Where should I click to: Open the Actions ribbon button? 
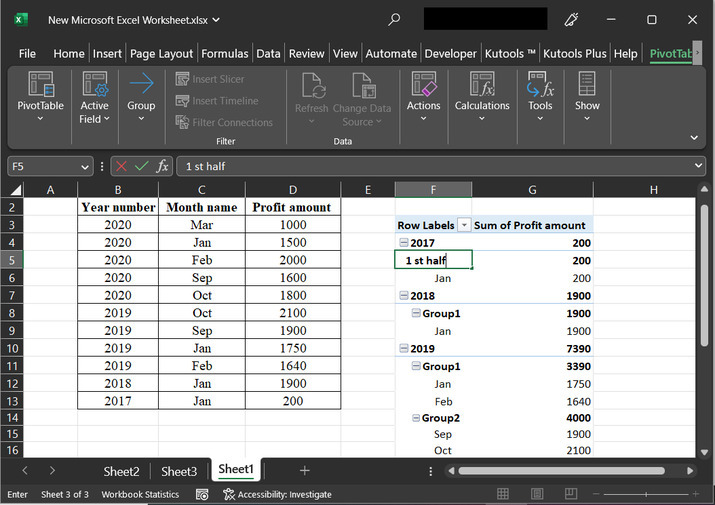[x=423, y=96]
